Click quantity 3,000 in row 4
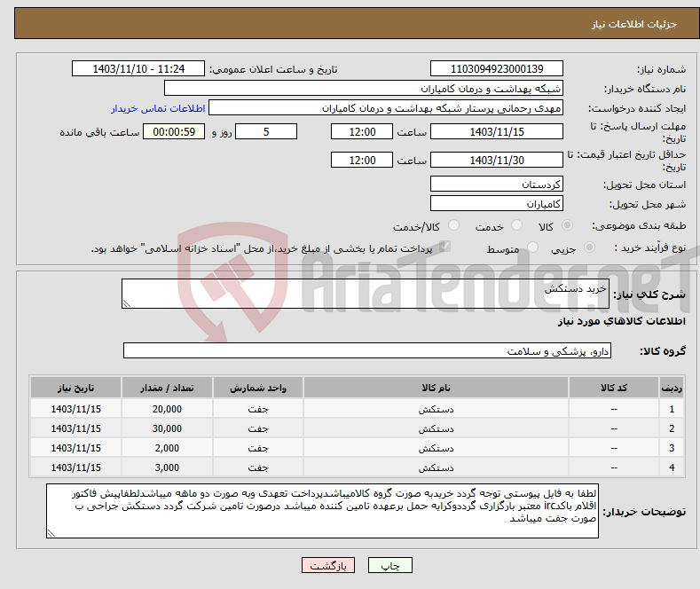This screenshot has height=589, width=700. coord(167,467)
